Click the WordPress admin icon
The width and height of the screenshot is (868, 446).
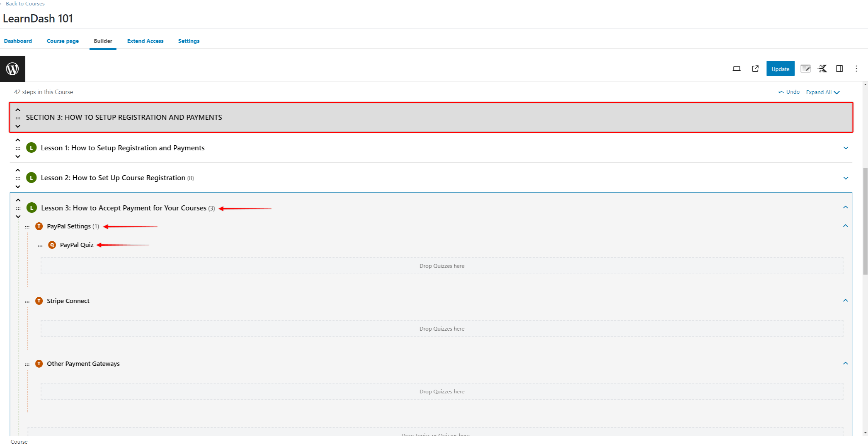point(13,68)
